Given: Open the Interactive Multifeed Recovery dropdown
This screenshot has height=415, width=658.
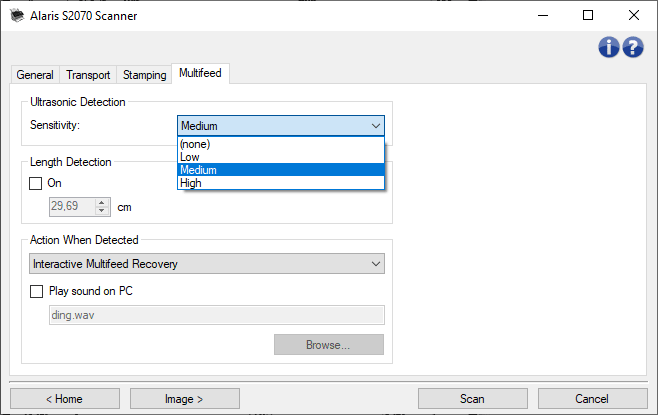Looking at the screenshot, I should click(207, 264).
